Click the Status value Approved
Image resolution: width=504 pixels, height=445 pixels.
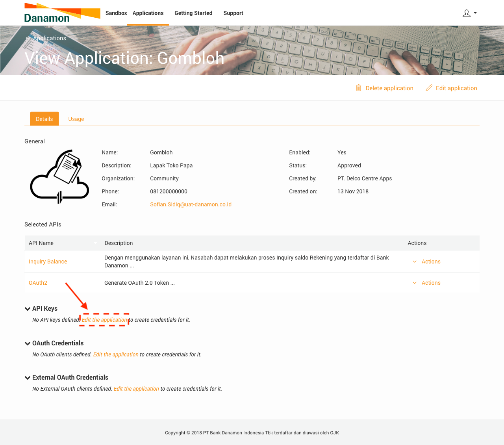(x=349, y=165)
